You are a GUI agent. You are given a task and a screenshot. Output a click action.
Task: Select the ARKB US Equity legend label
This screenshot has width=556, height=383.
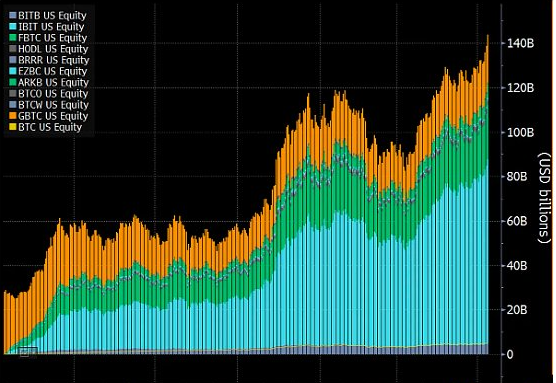click(x=54, y=82)
